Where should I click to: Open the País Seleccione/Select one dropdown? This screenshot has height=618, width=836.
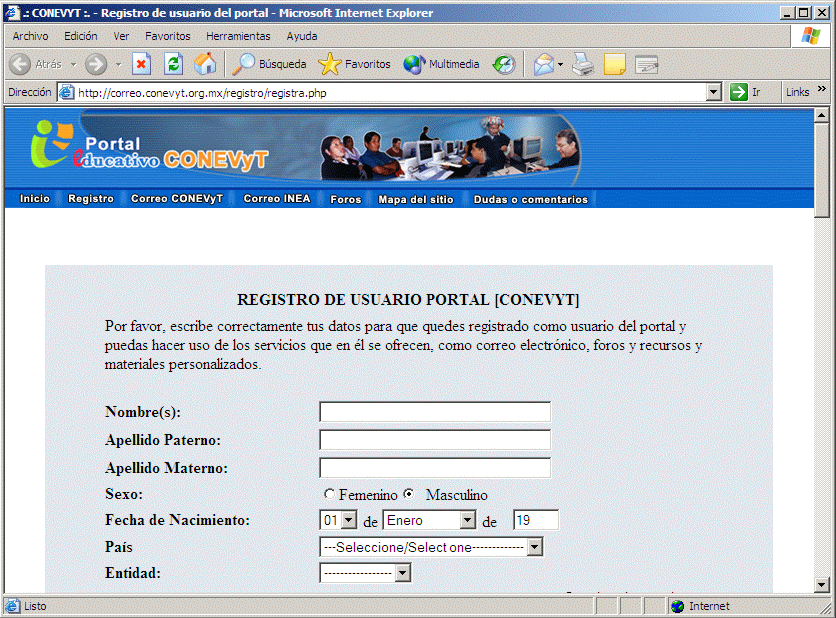click(x=431, y=547)
